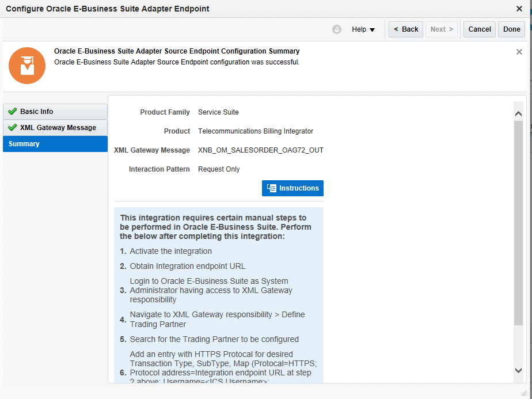
Task: Click the 'Login to Oracle E-Business Suite' step
Action: 211,290
